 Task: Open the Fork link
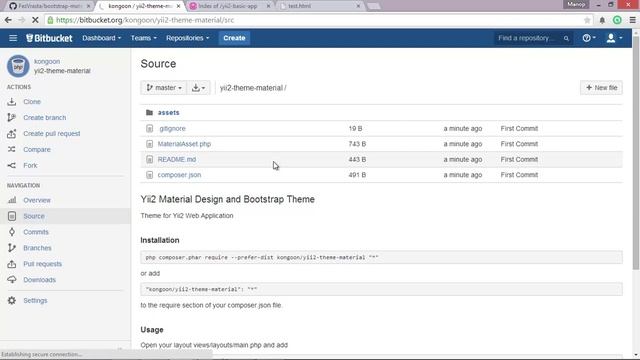pos(30,165)
